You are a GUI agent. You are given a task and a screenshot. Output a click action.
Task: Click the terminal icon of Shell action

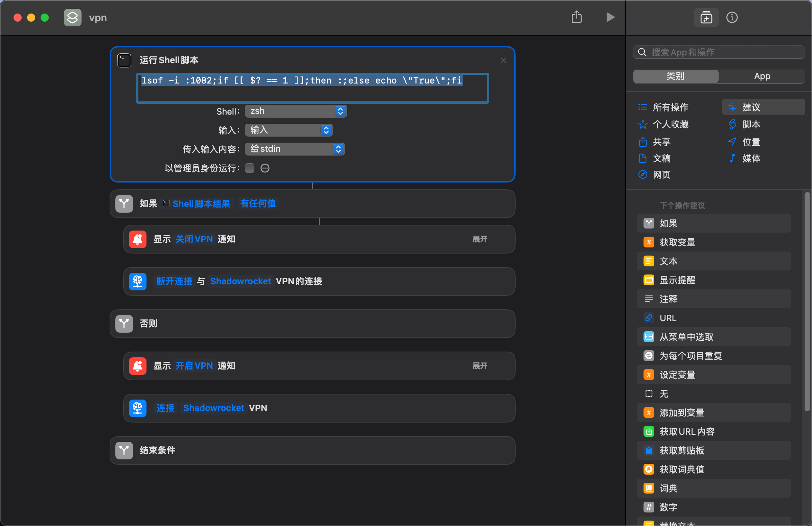(124, 60)
